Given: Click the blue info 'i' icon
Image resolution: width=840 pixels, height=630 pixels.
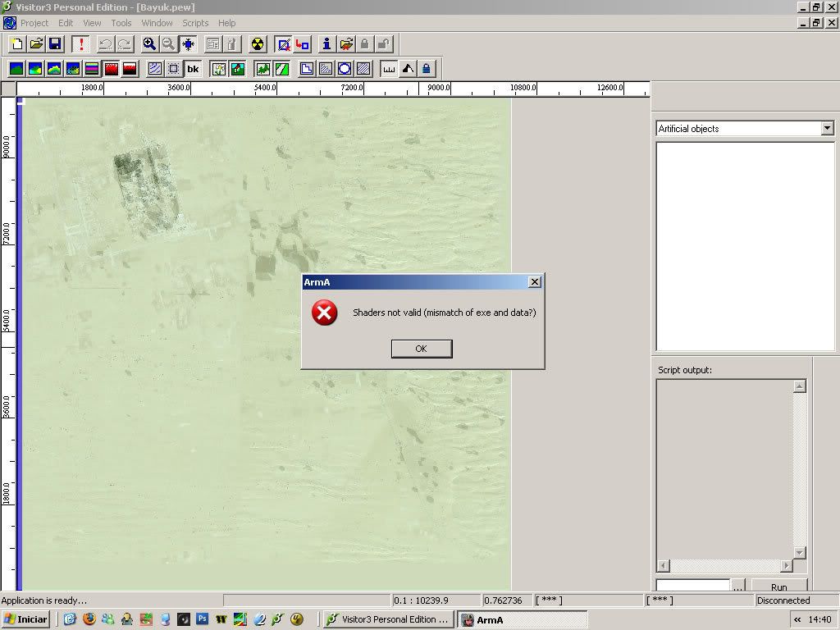Looking at the screenshot, I should click(x=326, y=44).
